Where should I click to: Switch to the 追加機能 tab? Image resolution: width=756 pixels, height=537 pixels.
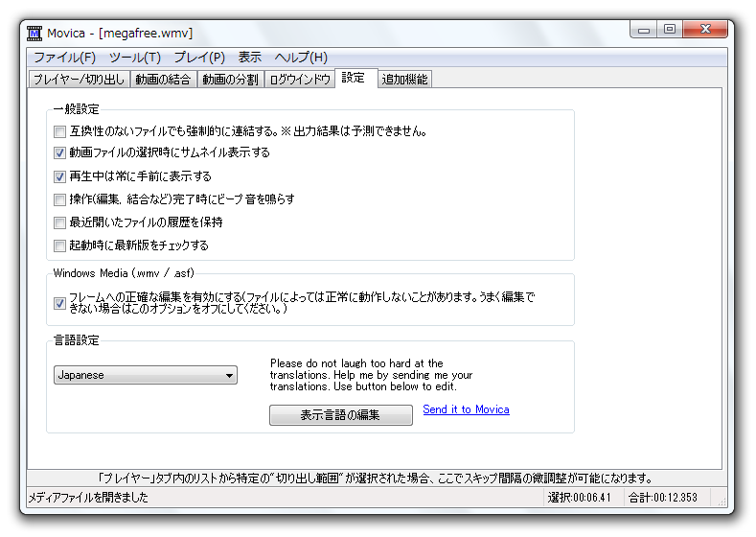[x=405, y=80]
